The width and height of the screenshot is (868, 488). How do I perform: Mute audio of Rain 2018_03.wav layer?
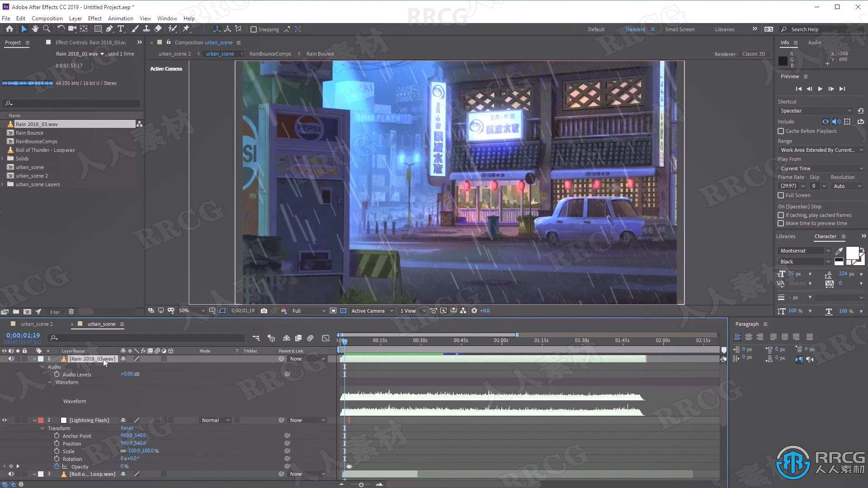click(11, 359)
